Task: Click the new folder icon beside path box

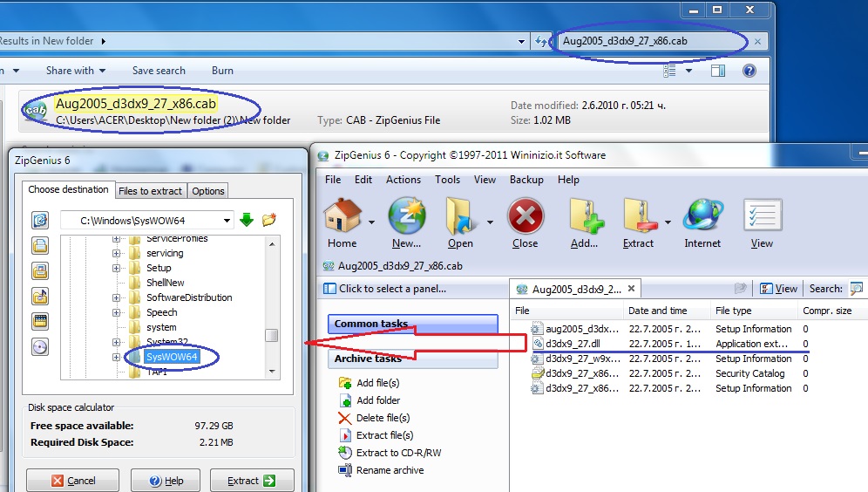Action: click(x=269, y=220)
